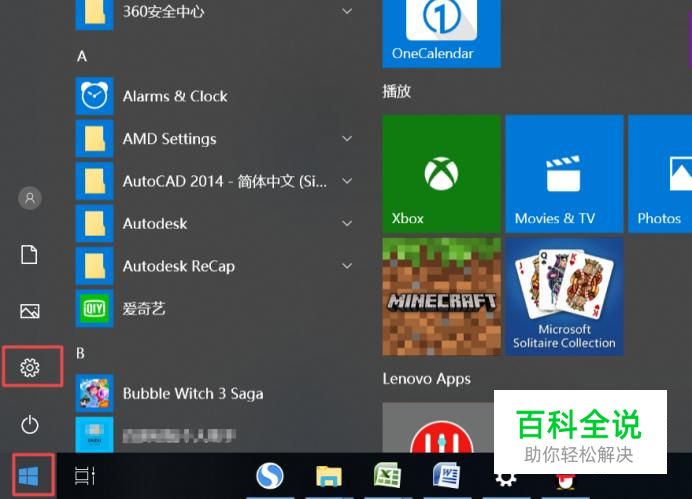The image size is (692, 499).
Task: Open the Alarms & Clock app icon
Action: 94,96
